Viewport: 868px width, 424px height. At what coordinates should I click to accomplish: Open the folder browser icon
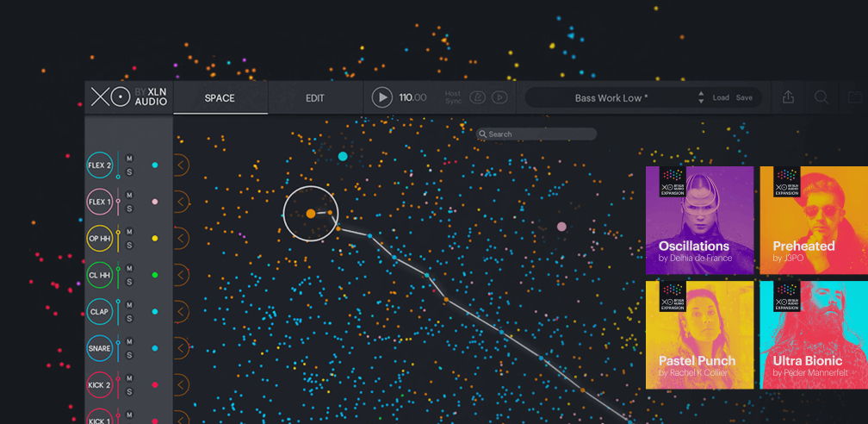855,97
